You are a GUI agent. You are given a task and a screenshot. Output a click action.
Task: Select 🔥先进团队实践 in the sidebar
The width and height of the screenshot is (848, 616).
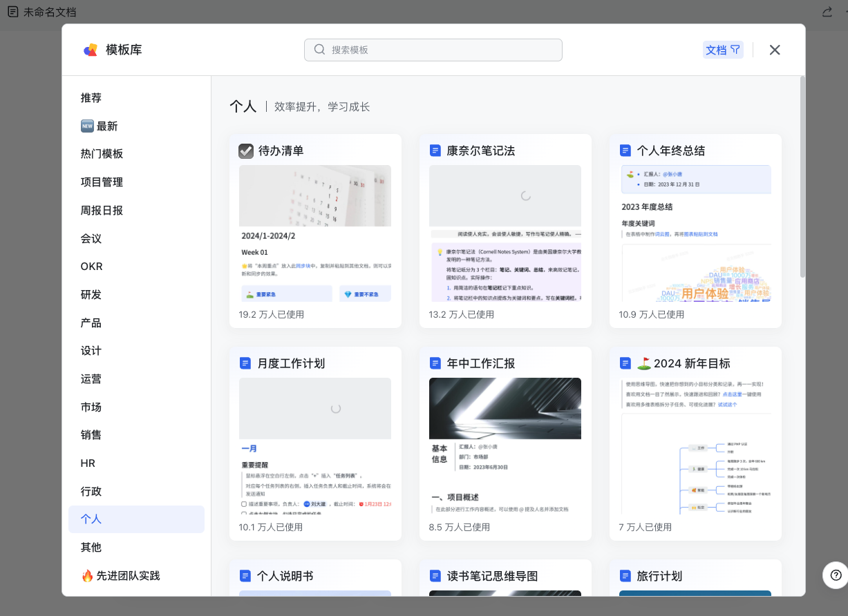tap(120, 575)
